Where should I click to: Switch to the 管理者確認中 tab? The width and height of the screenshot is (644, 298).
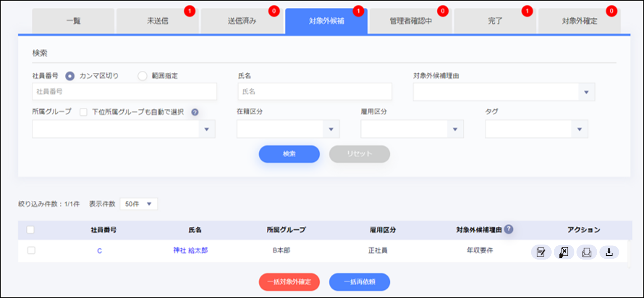coord(411,21)
